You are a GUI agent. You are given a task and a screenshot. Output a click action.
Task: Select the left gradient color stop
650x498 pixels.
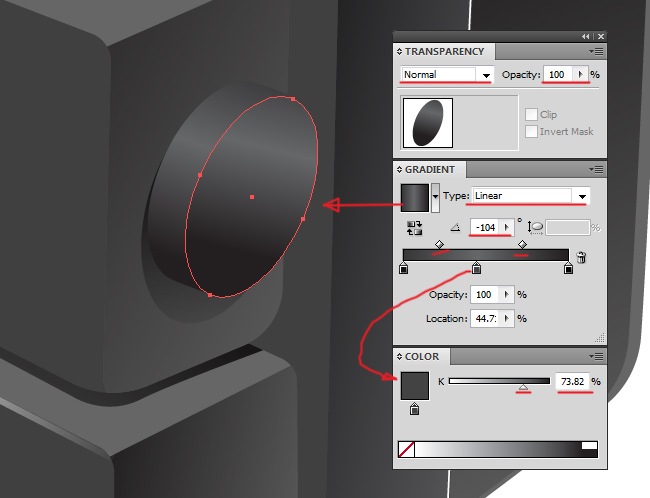click(x=403, y=268)
